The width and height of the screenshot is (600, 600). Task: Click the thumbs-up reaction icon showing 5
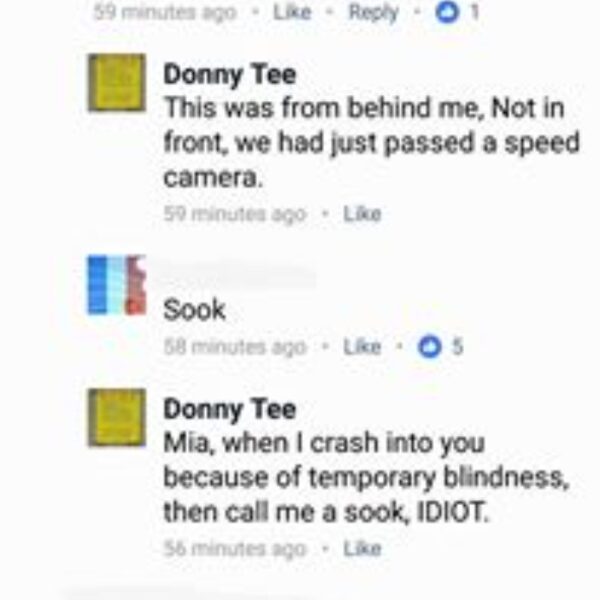click(430, 347)
